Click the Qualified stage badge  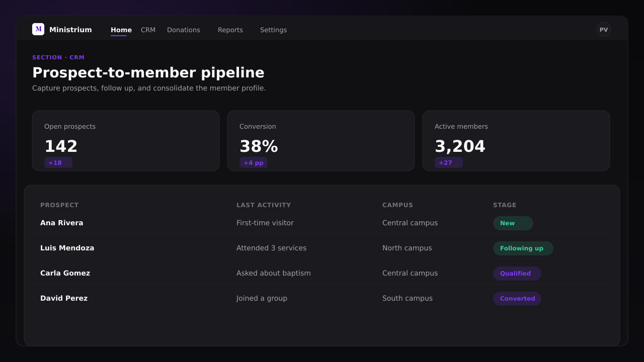pos(517,274)
